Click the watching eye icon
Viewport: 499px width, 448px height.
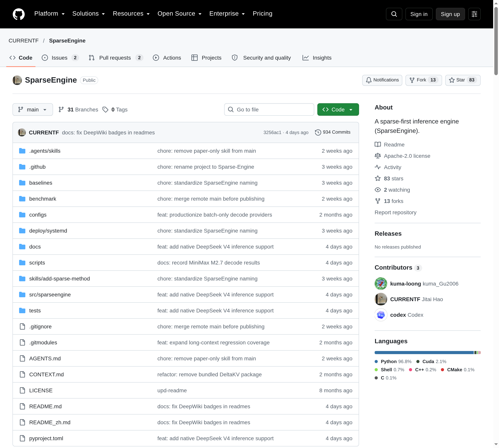click(378, 190)
